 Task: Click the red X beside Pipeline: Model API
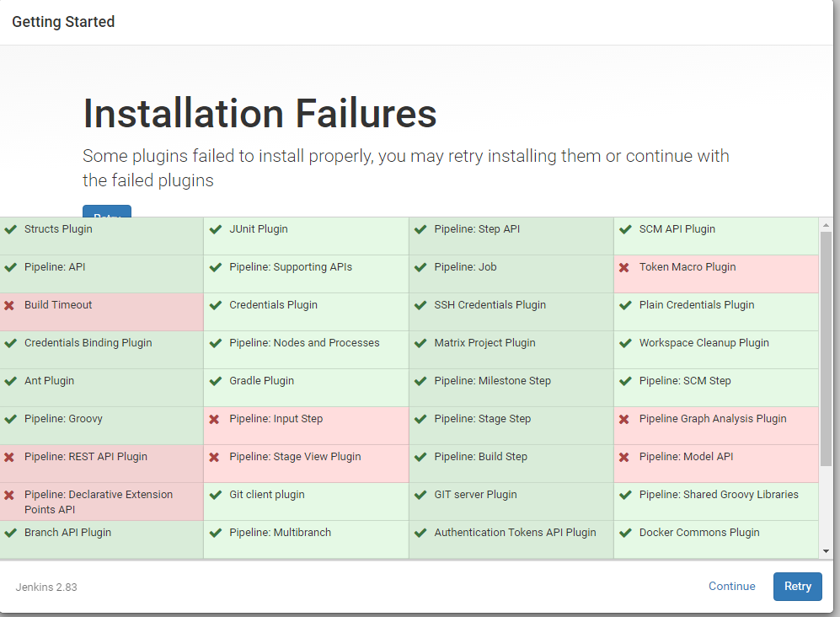tap(623, 457)
